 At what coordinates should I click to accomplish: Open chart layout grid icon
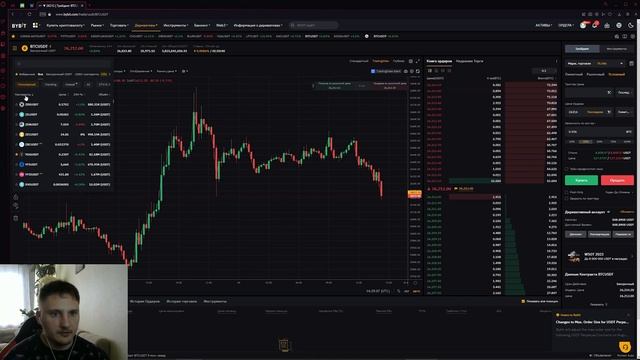[411, 61]
